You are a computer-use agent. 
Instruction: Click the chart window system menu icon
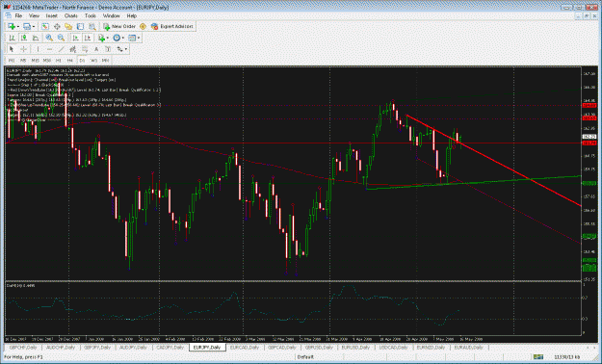point(8,15)
